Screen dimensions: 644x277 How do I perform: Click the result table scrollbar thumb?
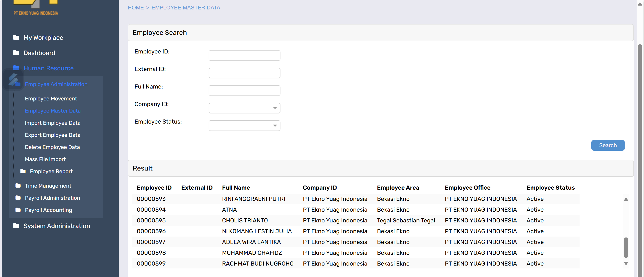[x=626, y=248]
